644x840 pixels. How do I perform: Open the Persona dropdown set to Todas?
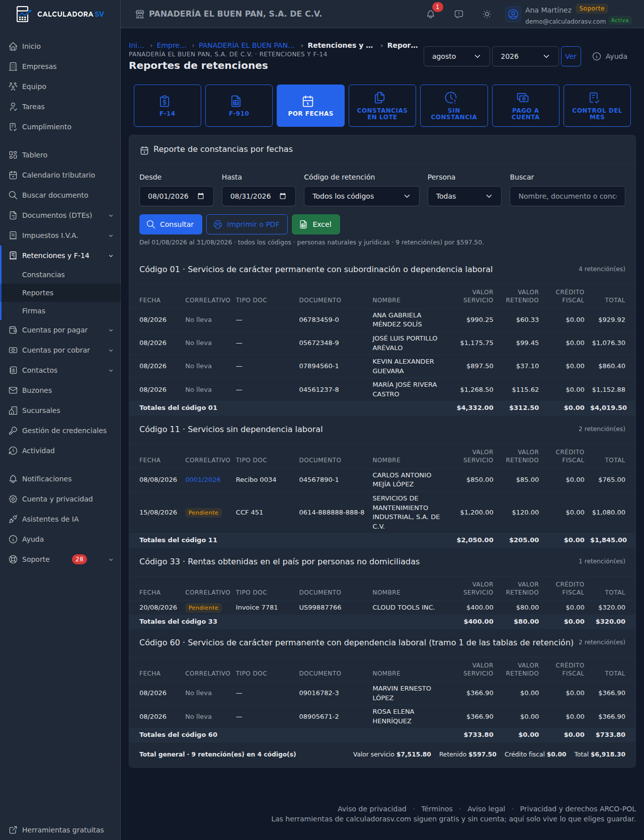click(x=464, y=196)
